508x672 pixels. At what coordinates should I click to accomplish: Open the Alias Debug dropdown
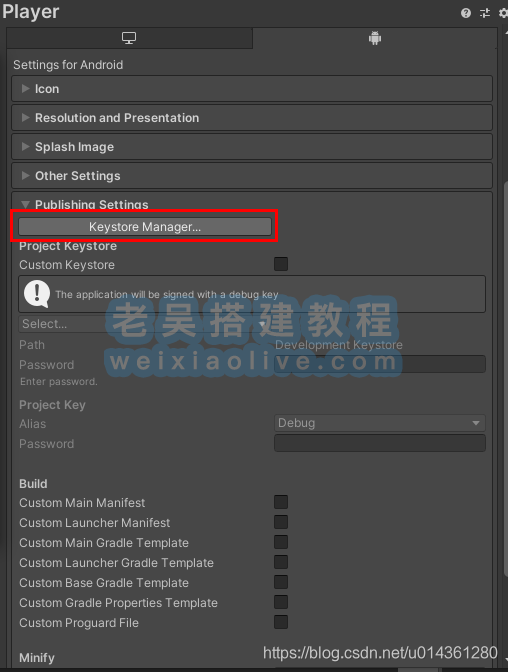[x=380, y=423]
